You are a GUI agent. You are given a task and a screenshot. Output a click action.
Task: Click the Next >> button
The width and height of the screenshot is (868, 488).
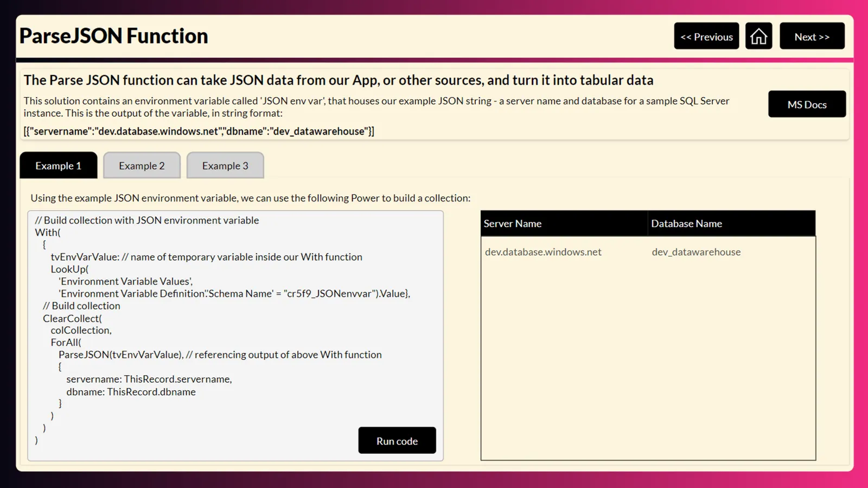pos(812,36)
